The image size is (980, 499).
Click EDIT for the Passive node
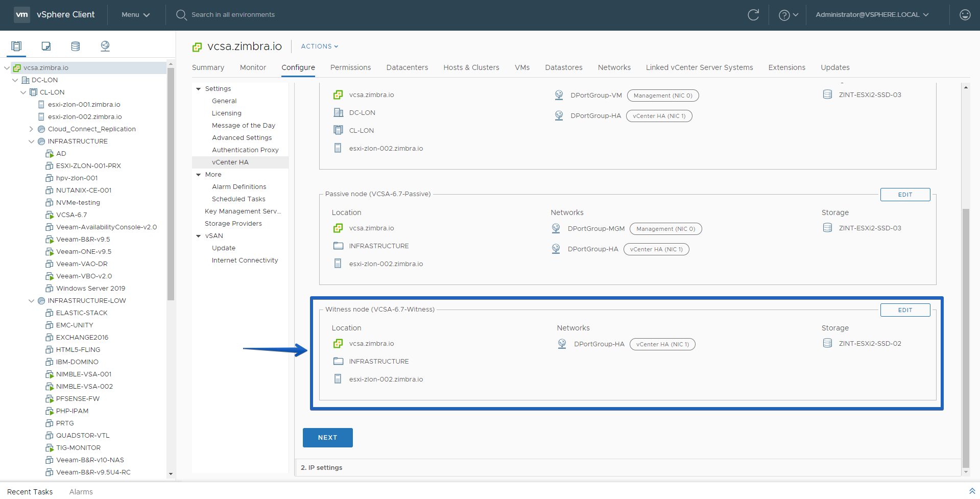click(x=905, y=195)
